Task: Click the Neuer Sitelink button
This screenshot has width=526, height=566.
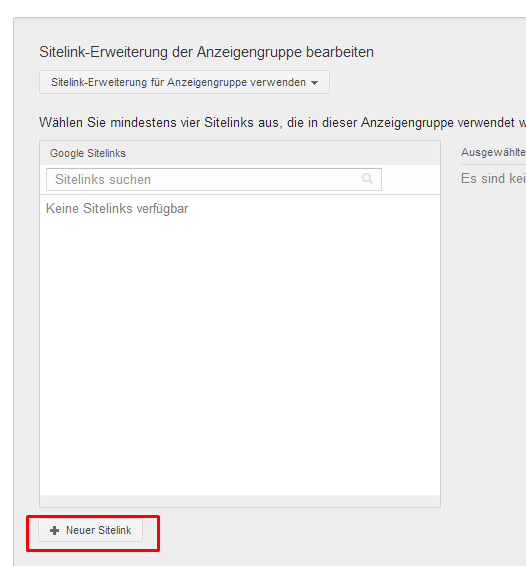Action: pos(91,530)
